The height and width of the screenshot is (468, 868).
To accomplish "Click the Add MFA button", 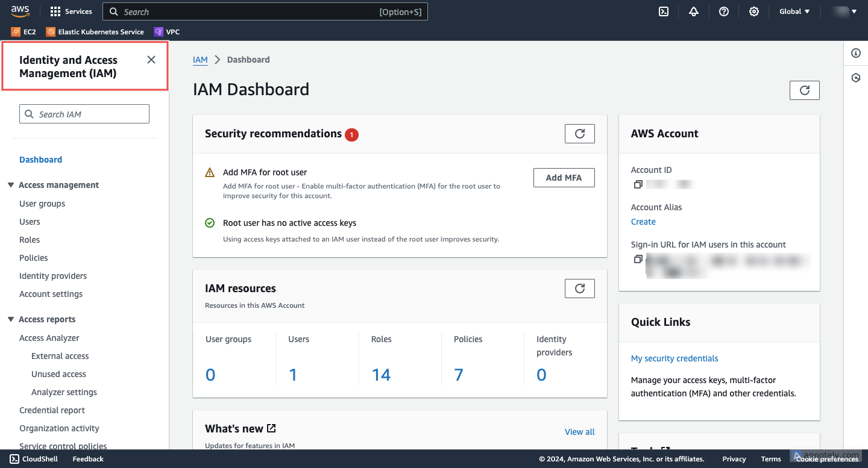I will click(x=564, y=178).
